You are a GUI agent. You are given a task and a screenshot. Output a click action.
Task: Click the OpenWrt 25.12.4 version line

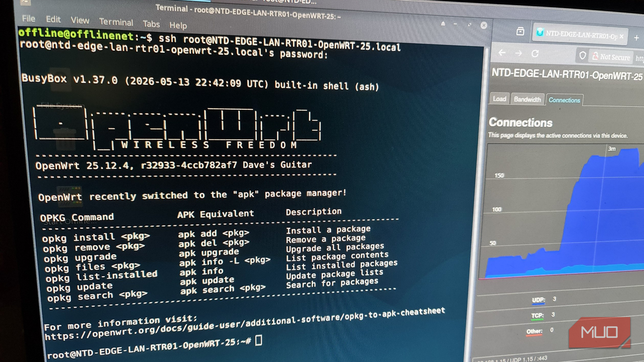tap(173, 165)
